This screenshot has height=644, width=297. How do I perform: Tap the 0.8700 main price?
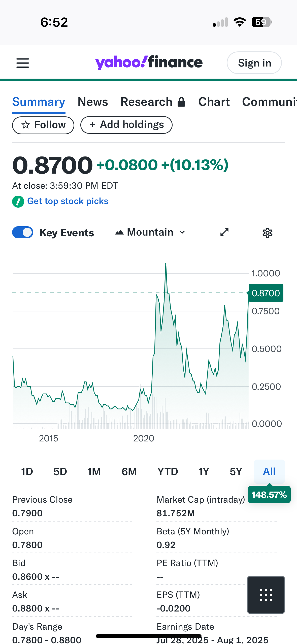52,165
